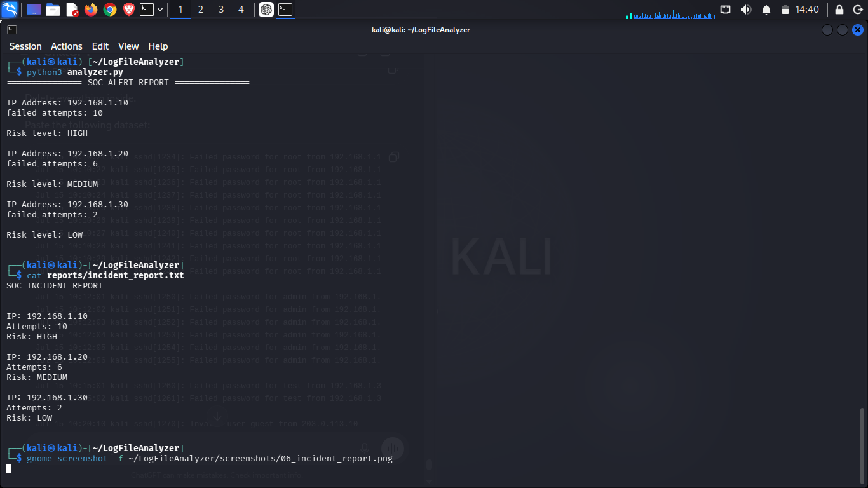Screen dimensions: 868x488
Task: Click 'IP: 192.168.1.20' report line
Action: (47, 356)
